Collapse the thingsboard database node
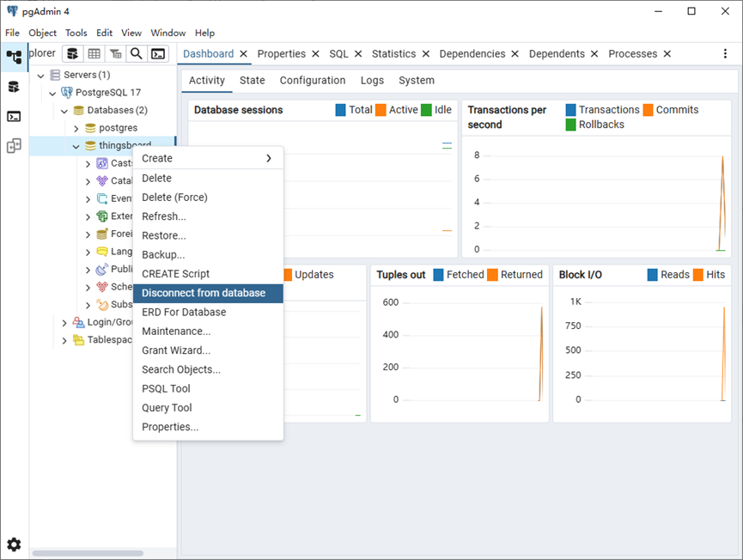The image size is (743, 560). (76, 146)
